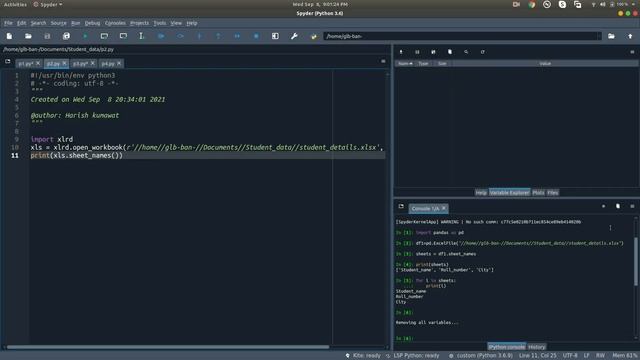This screenshot has height=360, width=640.
Task: Open Activities overview in top bar
Action: (15, 4)
